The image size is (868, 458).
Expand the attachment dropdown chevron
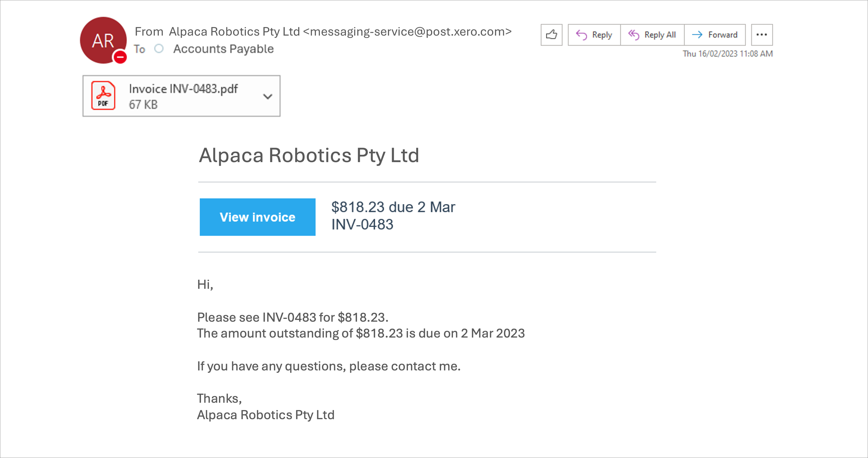click(268, 96)
